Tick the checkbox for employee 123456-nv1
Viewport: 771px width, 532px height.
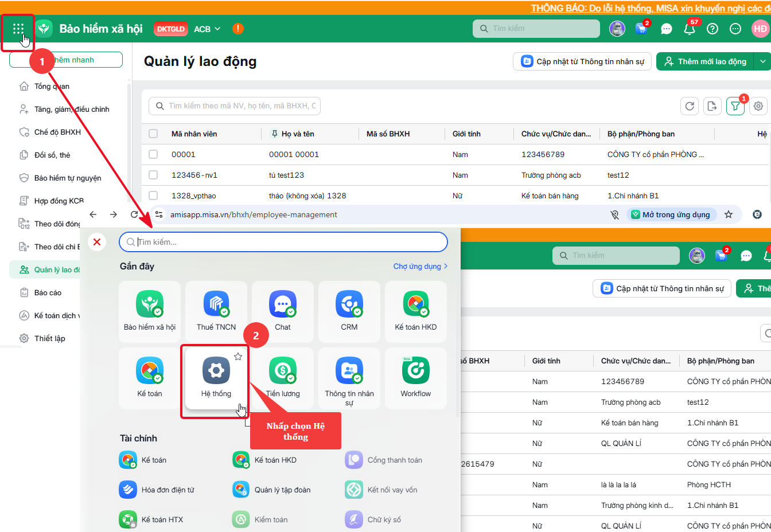(153, 175)
